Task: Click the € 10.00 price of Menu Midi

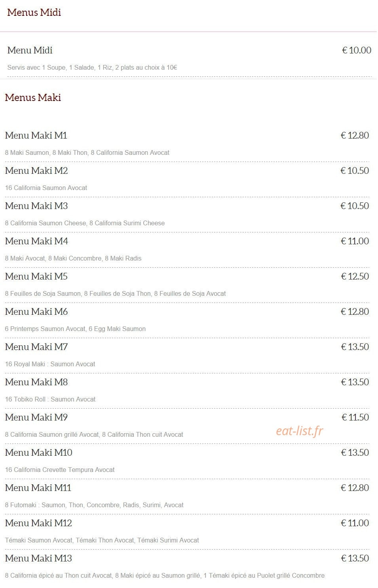Action: tap(357, 50)
